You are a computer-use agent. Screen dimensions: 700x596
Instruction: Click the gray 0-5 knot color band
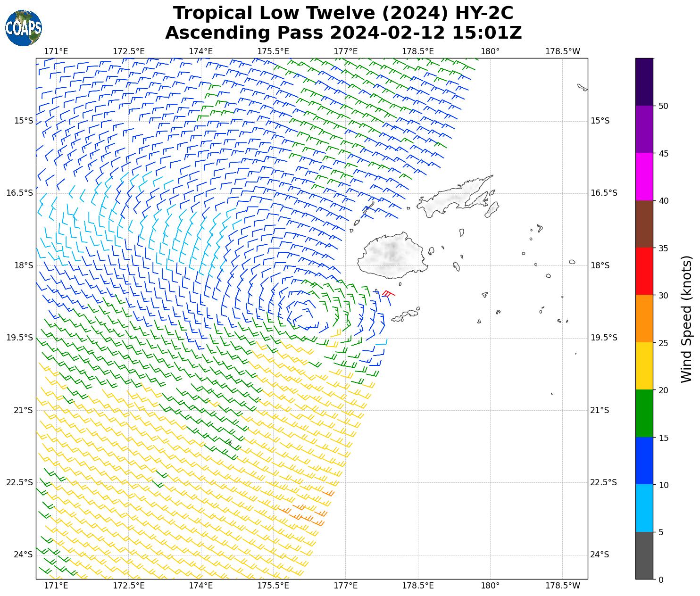pyautogui.click(x=644, y=555)
